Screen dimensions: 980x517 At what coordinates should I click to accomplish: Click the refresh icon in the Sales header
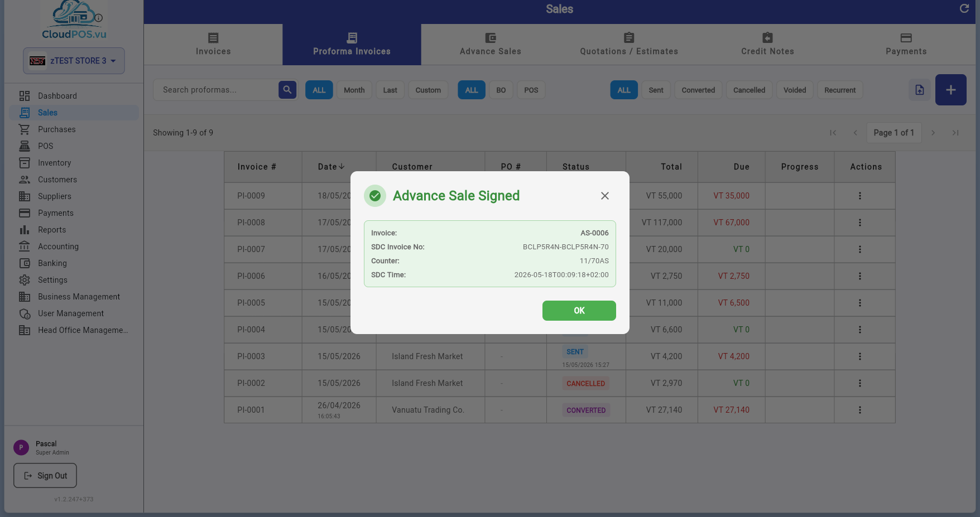(x=964, y=8)
